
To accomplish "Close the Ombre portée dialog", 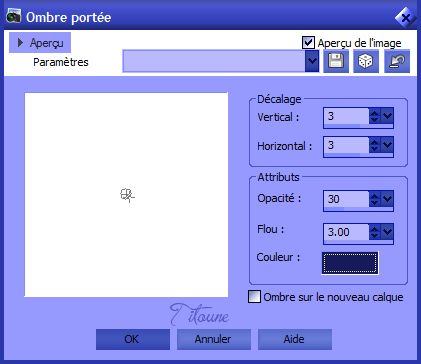I will (405, 17).
